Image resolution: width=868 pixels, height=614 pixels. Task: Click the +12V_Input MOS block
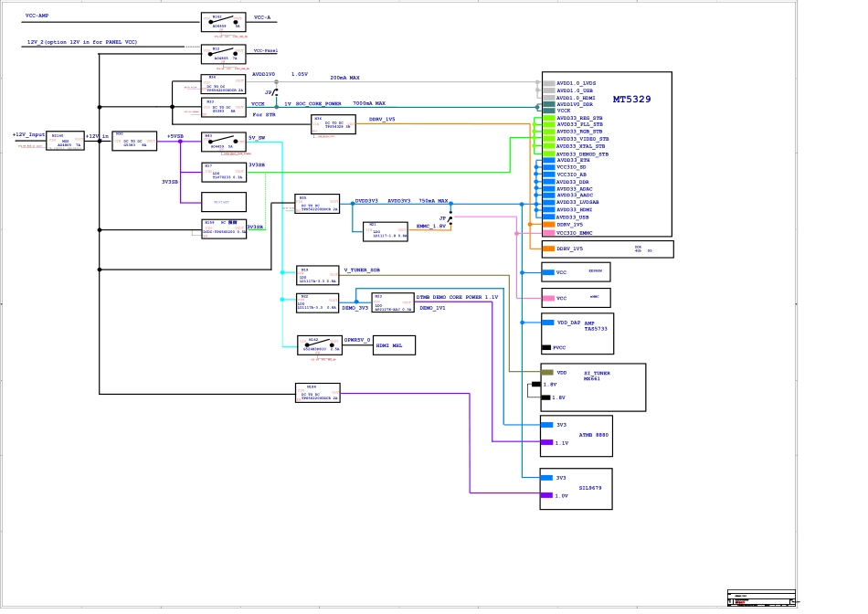[x=64, y=141]
